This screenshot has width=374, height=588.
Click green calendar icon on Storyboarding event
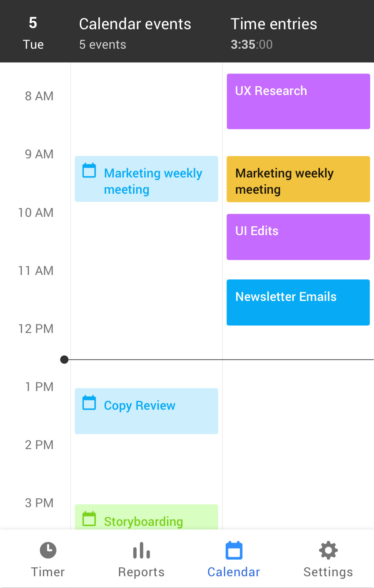(89, 519)
